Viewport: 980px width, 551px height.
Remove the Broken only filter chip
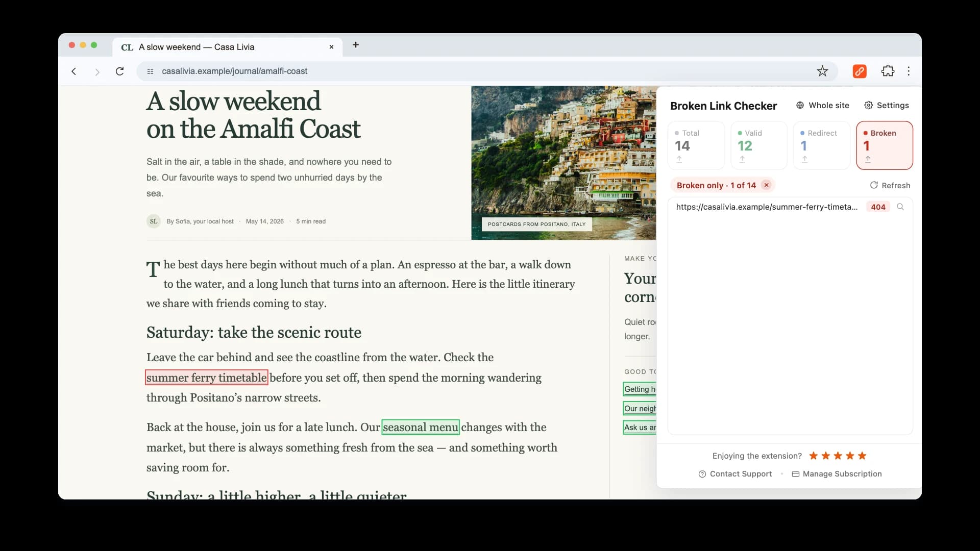pyautogui.click(x=766, y=185)
